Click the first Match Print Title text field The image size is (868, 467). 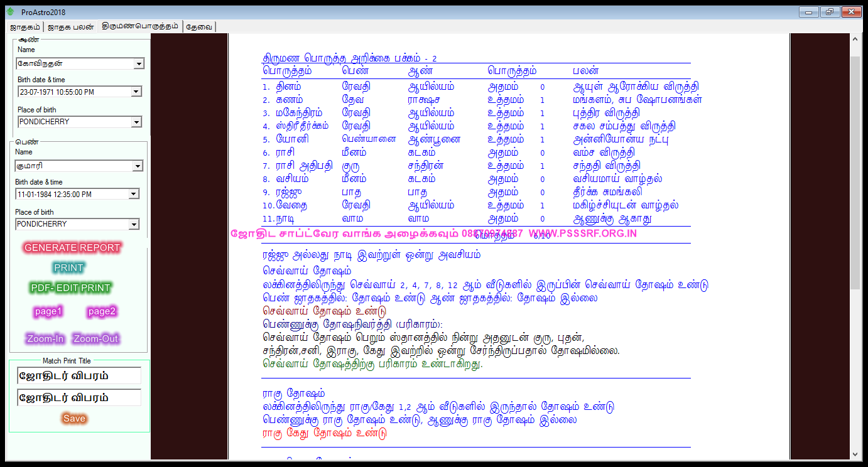coord(79,375)
